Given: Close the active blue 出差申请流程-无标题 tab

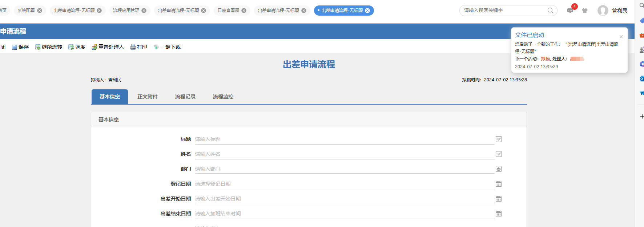Looking at the screenshot, I should click(367, 11).
